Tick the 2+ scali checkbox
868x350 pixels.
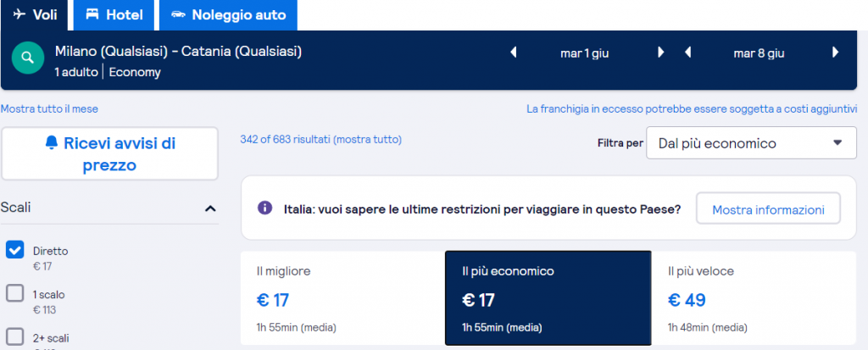click(x=14, y=336)
